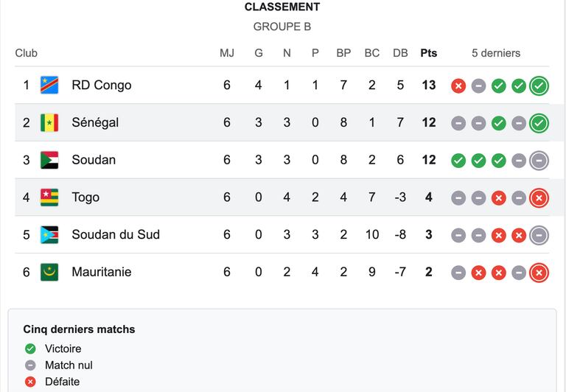Click Soudan du Sud's outlined latest draw icon

[x=539, y=235]
